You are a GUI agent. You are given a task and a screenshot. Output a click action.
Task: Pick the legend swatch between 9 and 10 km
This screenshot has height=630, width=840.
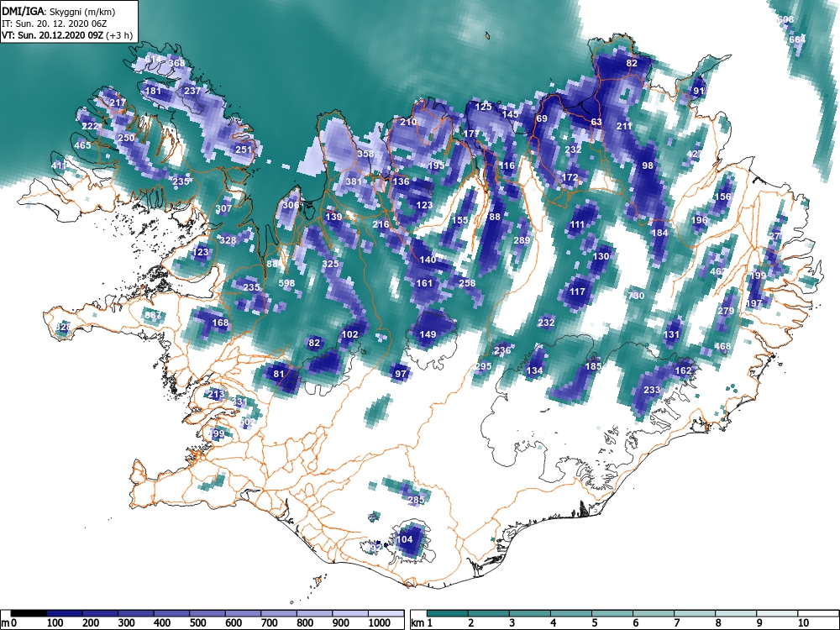[777, 614]
